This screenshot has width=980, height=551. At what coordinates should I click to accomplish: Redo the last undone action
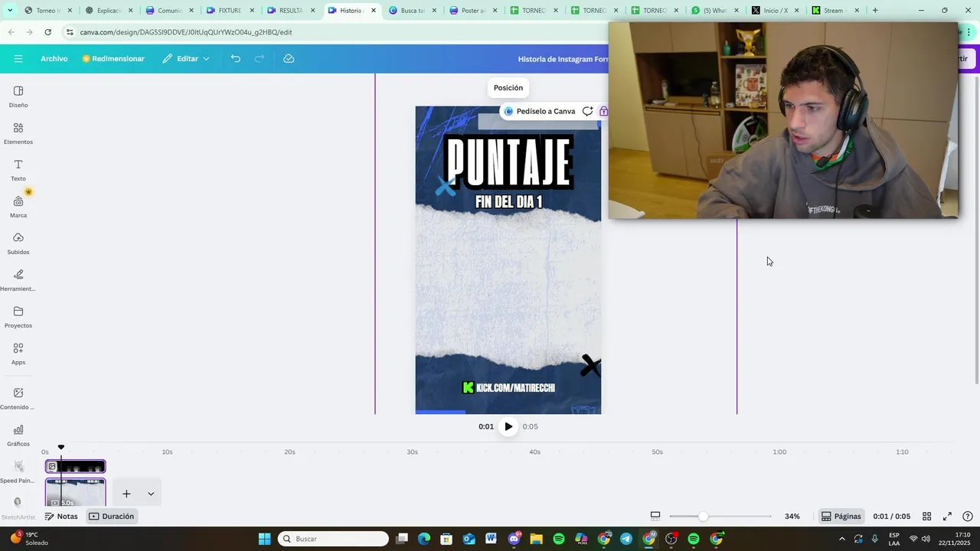click(x=260, y=59)
